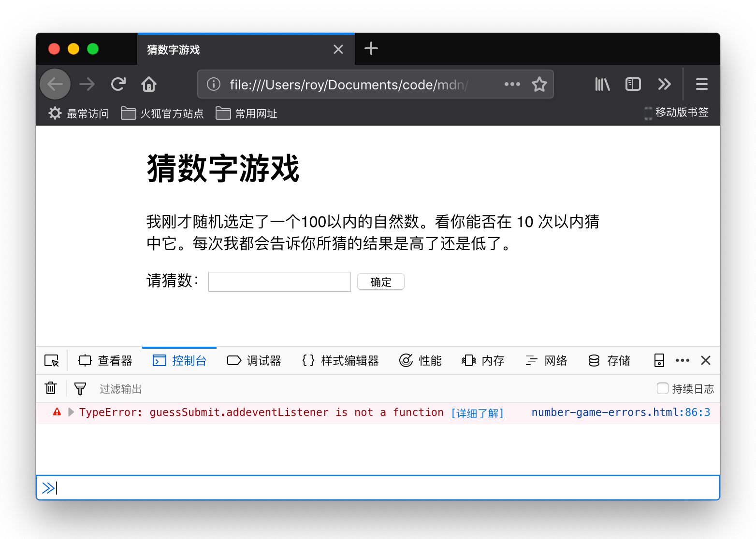756x539 pixels.
Task: Open the console filter settings icon
Action: point(80,388)
